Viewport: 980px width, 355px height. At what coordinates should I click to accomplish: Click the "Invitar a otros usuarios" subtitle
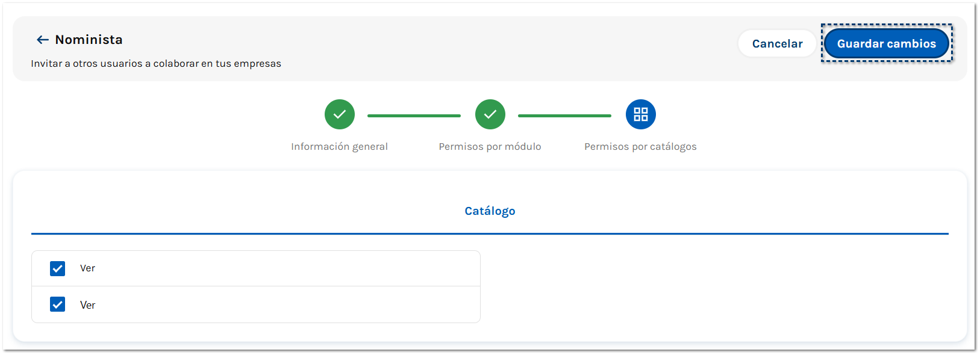pyautogui.click(x=156, y=64)
